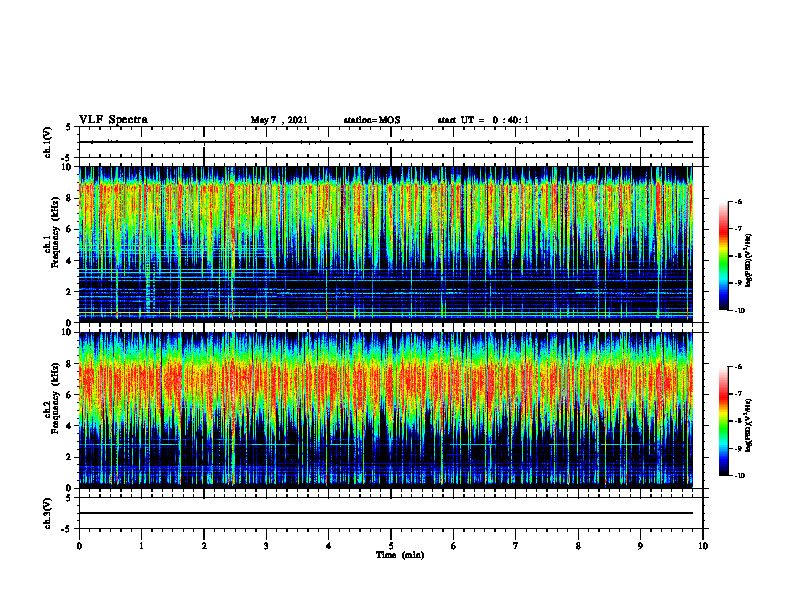This screenshot has width=792, height=612.
Task: Click the 'Time (min)' axis label
Action: point(400,555)
